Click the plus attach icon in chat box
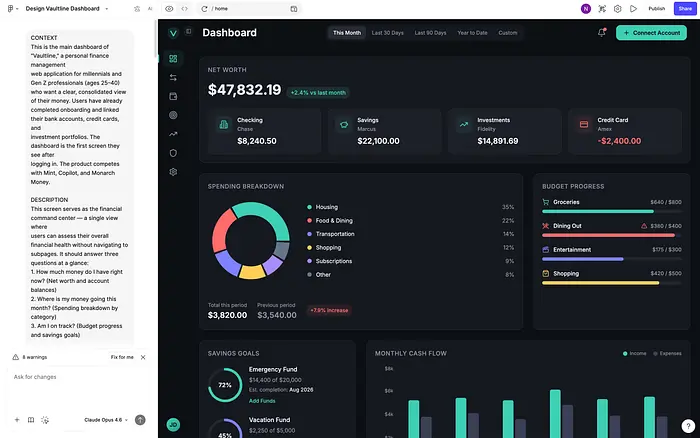Screen dimensions: 700x438 pyautogui.click(x=16, y=420)
